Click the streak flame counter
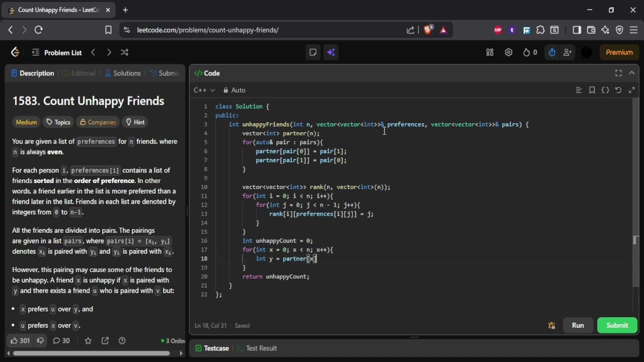 530,52
